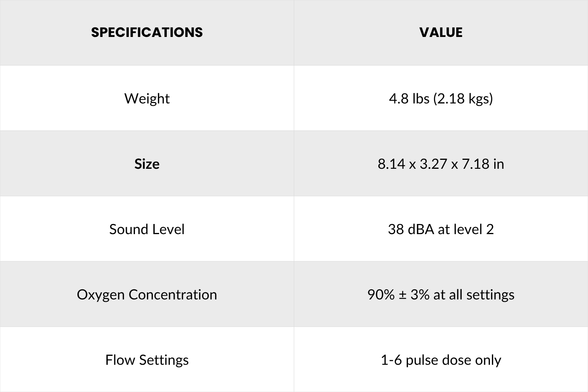Click the "pulse dose only" text
Viewport: 588px width, 392px height.
tap(453, 360)
